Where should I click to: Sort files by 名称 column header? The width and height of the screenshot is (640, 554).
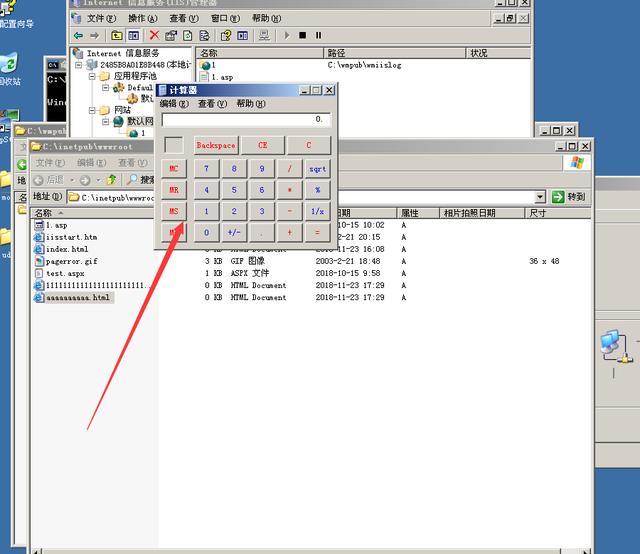pyautogui.click(x=44, y=213)
